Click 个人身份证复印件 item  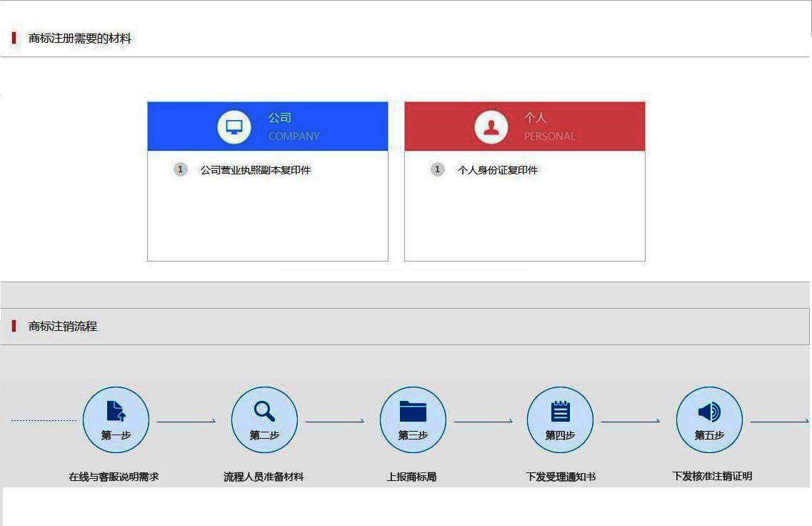[x=498, y=170]
